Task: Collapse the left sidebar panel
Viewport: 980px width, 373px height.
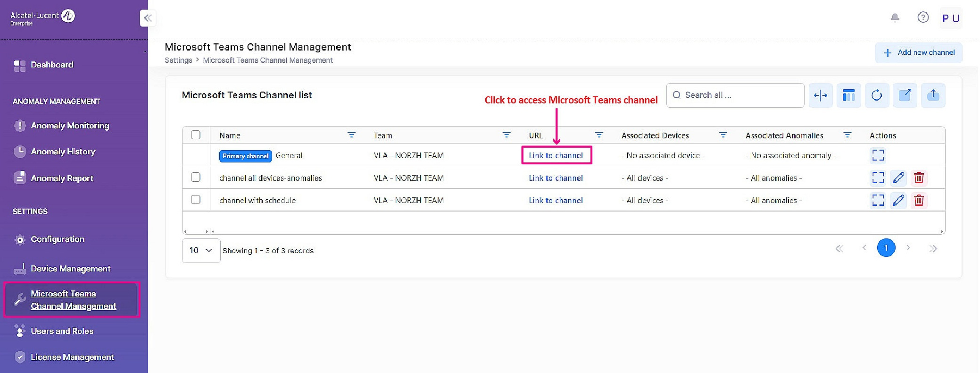Action: pos(148,18)
